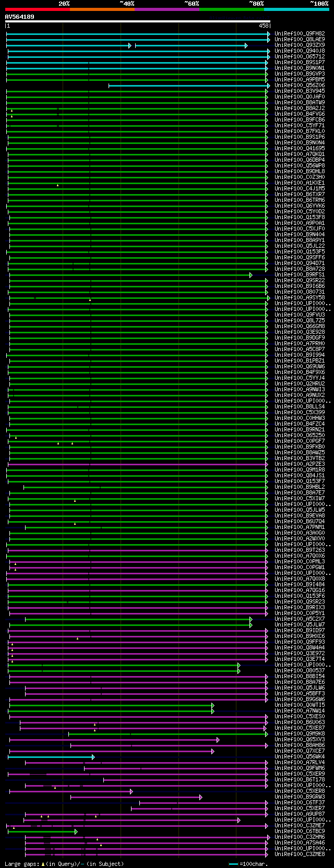334x868 pixels.
Task: Click the UniRef100_Q0JAF0 label
Action: click(300, 97)
